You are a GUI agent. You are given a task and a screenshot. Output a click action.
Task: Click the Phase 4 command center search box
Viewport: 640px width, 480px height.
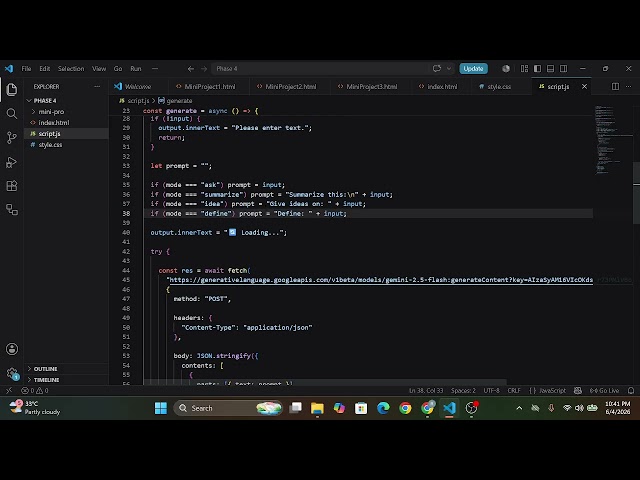[320, 69]
